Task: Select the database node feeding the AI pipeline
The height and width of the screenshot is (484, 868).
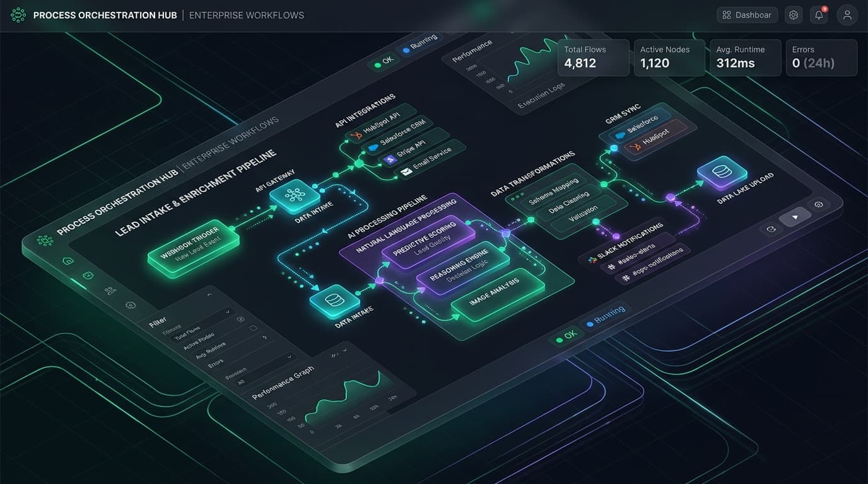Action: [334, 301]
